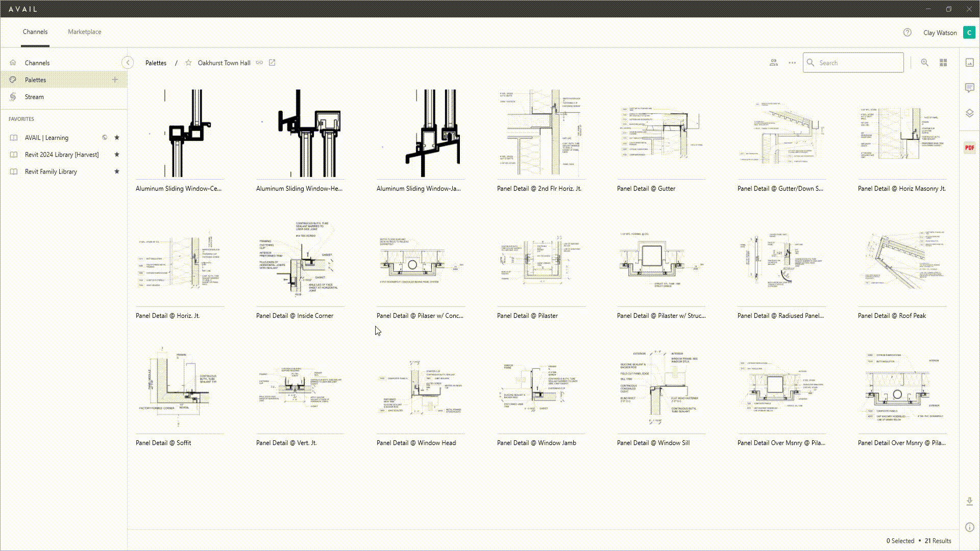Select Stream in the sidebar
Image resolution: width=980 pixels, height=551 pixels.
coord(34,97)
